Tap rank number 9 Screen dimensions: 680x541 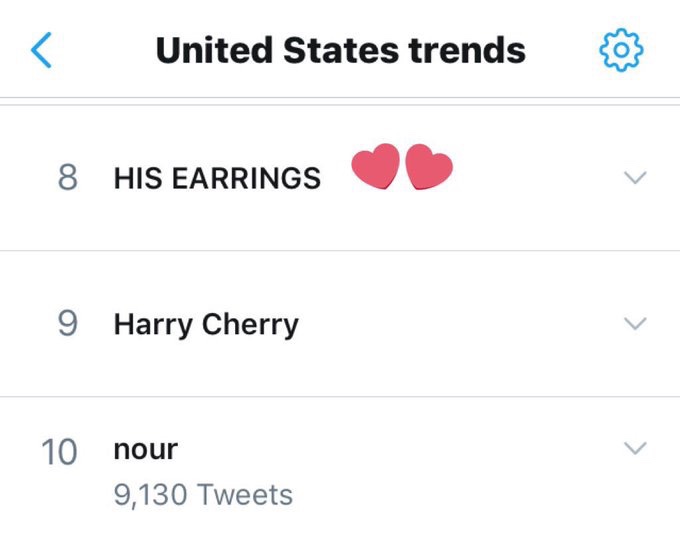(67, 325)
